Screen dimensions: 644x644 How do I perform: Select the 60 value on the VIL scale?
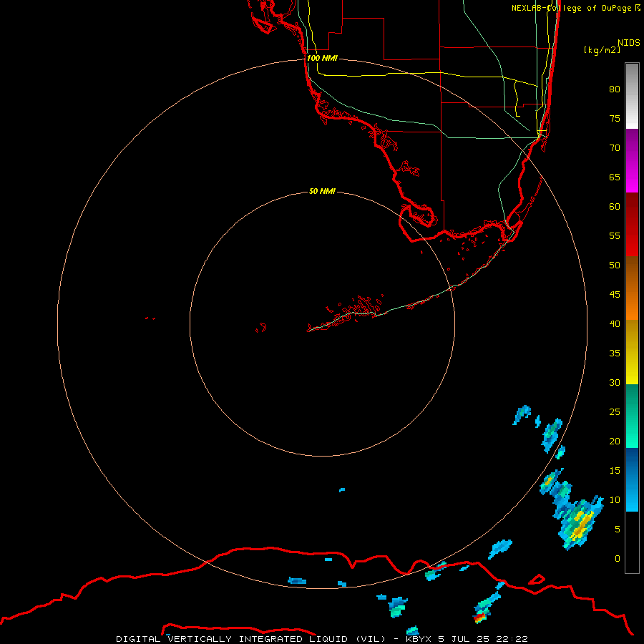(615, 207)
